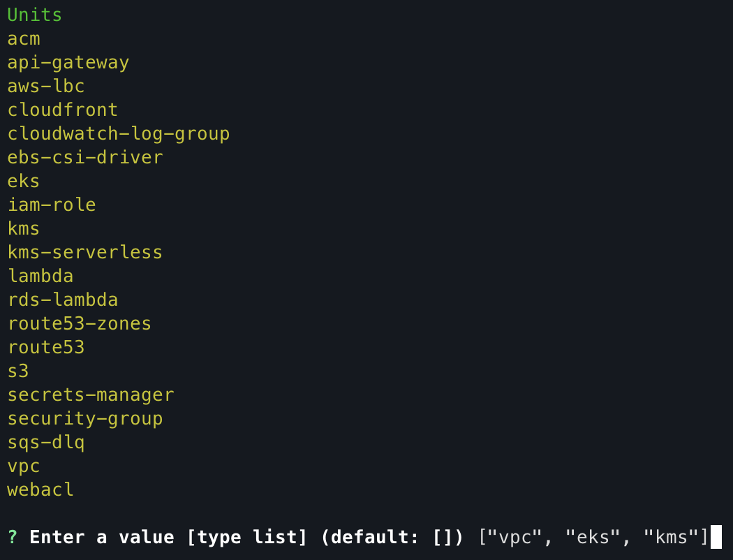Screen dimensions: 733x560
Task: Click the rds-lambda unit name
Action: point(63,300)
